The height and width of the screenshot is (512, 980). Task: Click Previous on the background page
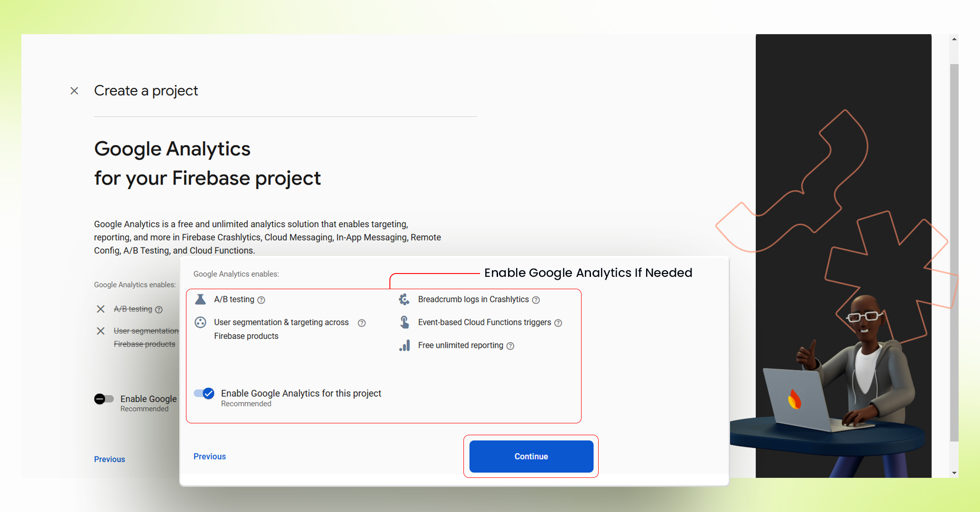coord(109,459)
